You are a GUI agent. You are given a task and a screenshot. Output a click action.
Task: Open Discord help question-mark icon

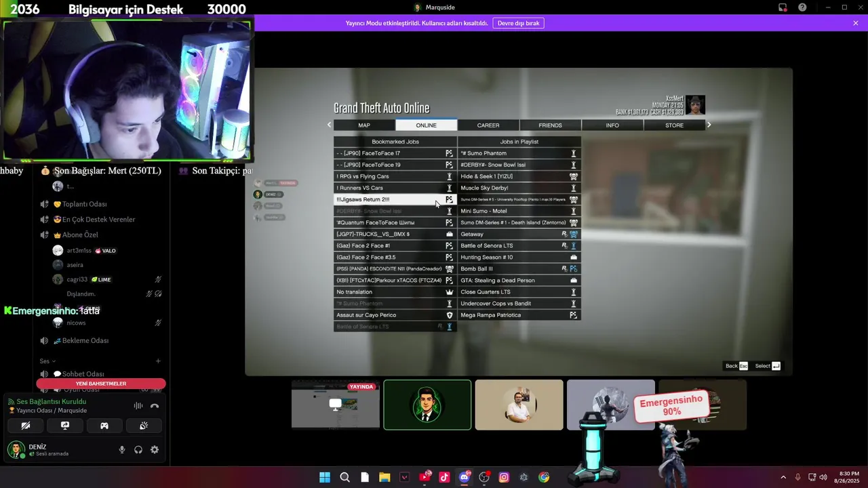click(x=803, y=7)
